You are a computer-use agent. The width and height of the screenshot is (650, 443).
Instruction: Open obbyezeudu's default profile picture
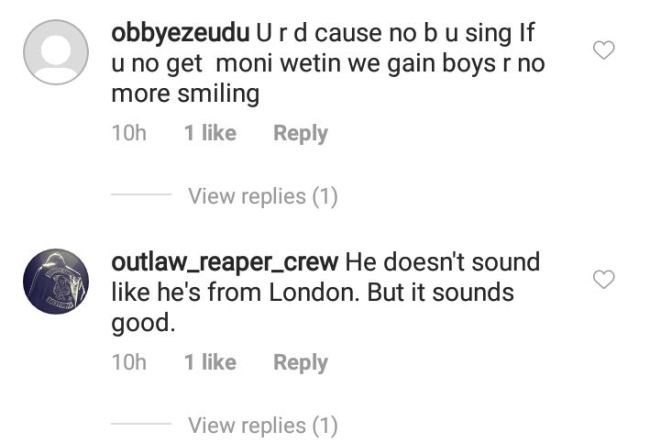click(55, 52)
